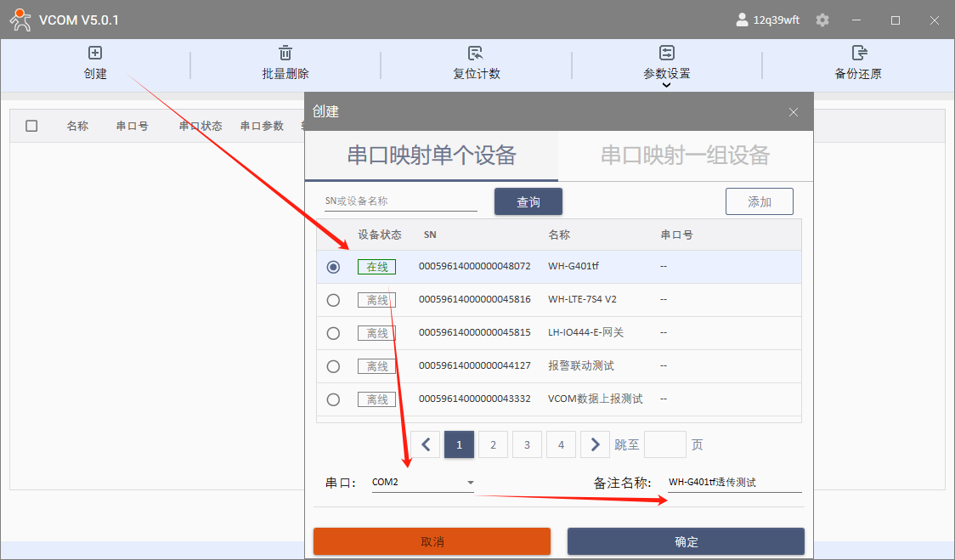Go to next page with right arrow
Viewport: 955px width, 560px height.
tap(595, 444)
